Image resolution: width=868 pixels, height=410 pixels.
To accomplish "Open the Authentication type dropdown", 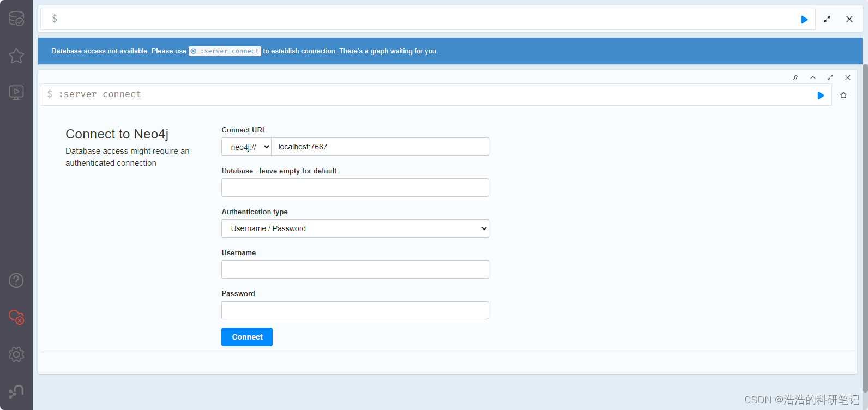I will click(x=355, y=228).
